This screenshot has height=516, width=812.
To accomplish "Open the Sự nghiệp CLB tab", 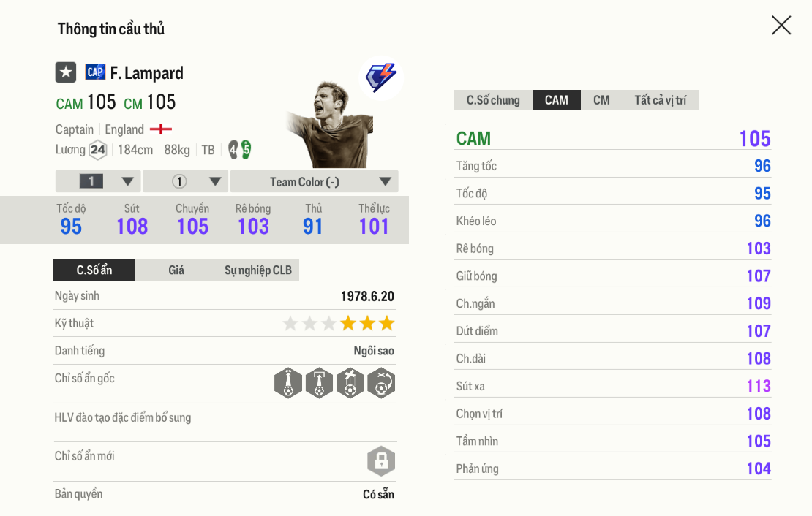I will click(x=257, y=270).
